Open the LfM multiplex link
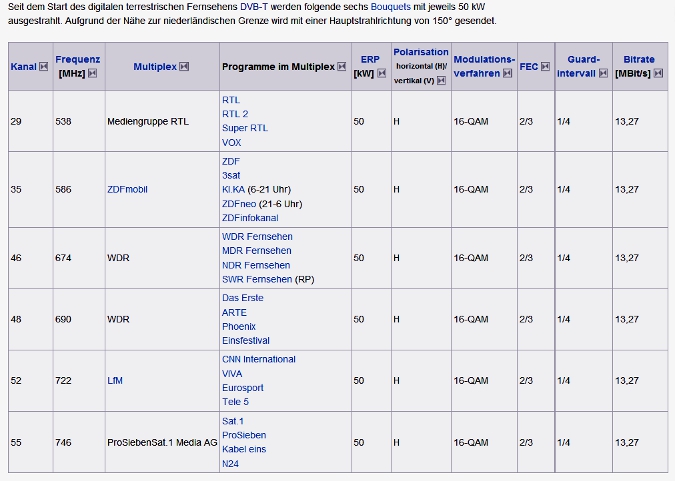Image resolution: width=675 pixels, height=481 pixels. coord(115,381)
